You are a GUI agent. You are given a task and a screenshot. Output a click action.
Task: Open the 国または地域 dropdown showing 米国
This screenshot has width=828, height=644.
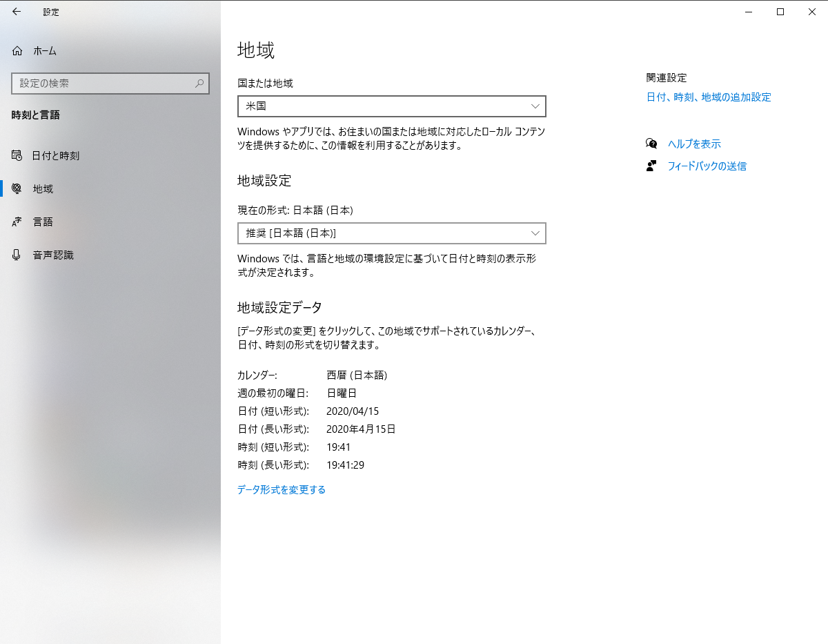click(392, 106)
